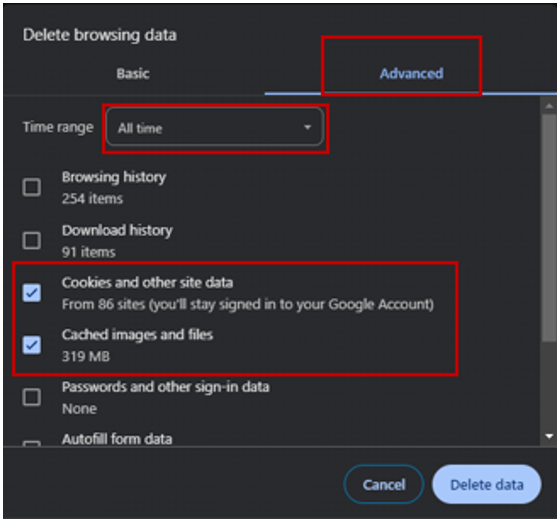Viewport: 559px width, 522px height.
Task: Click the Browsing history label text
Action: pyautogui.click(x=114, y=177)
